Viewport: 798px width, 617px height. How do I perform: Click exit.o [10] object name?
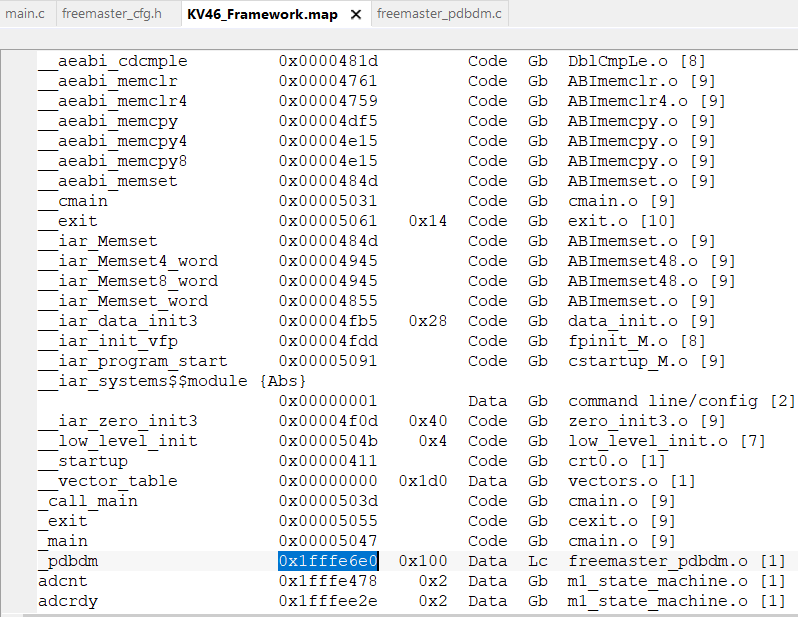pos(622,221)
